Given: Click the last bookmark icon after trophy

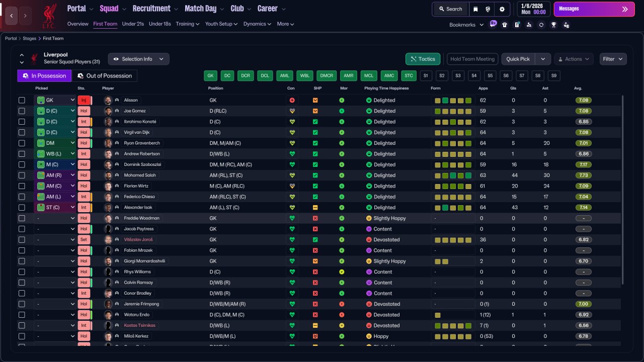Looking at the screenshot, I should click(566, 25).
